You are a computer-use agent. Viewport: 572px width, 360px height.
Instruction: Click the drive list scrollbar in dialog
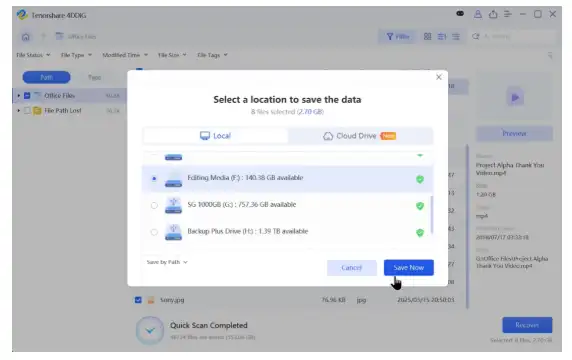[x=432, y=215]
